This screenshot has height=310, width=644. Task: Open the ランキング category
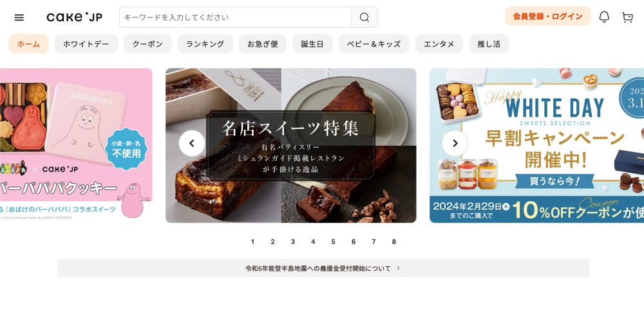click(205, 44)
